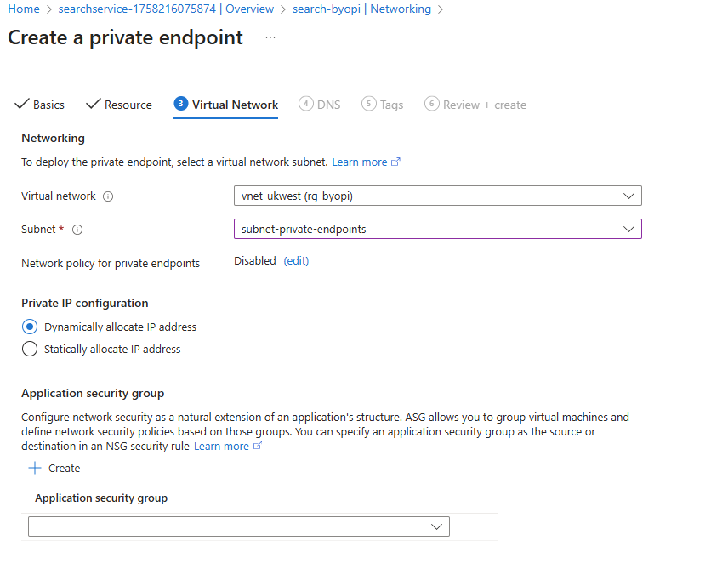Viewport: 728px width, 586px height.
Task: Expand the Subnet dropdown
Action: [x=437, y=229]
